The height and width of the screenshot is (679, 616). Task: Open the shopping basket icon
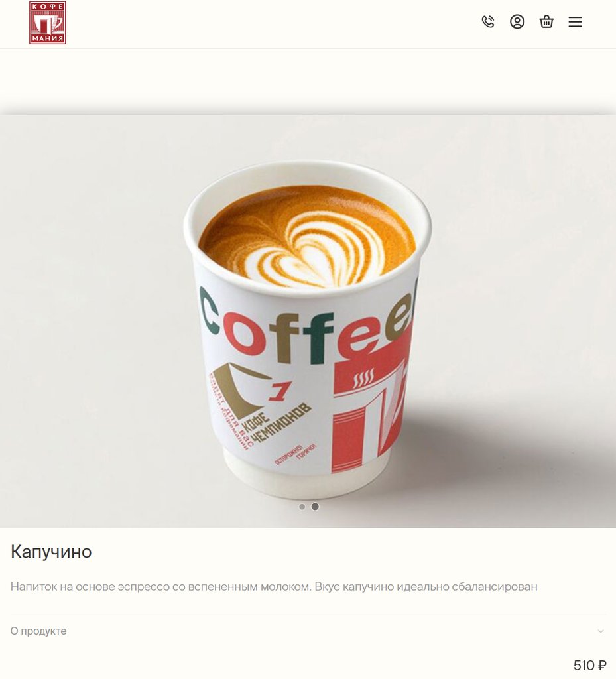pos(546,22)
